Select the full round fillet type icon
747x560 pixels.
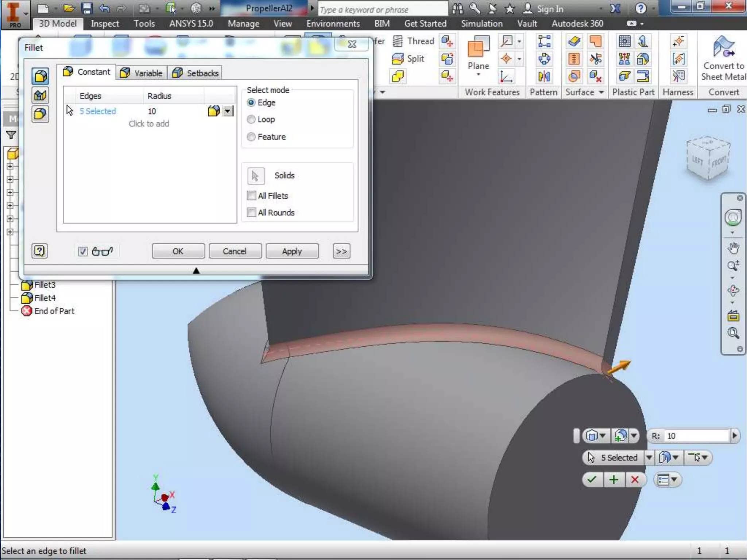click(x=40, y=114)
